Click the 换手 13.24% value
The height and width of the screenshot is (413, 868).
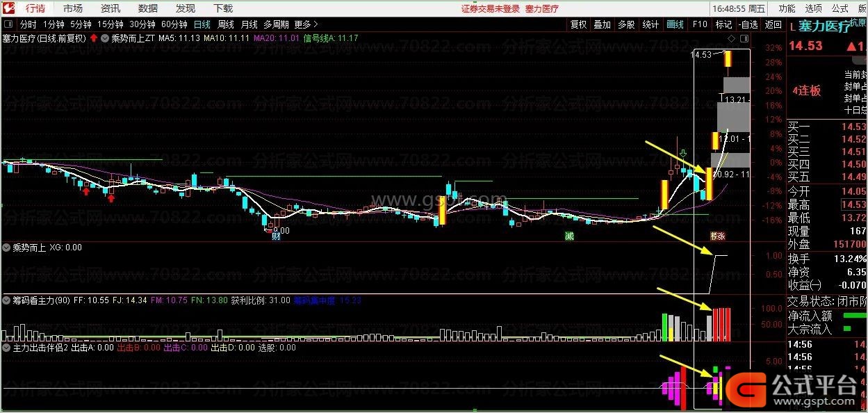point(849,258)
